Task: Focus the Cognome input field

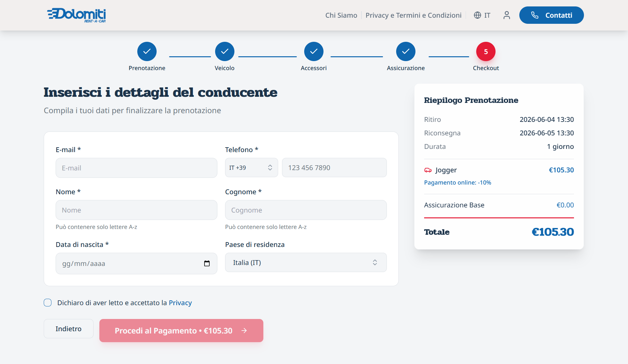Action: point(306,210)
